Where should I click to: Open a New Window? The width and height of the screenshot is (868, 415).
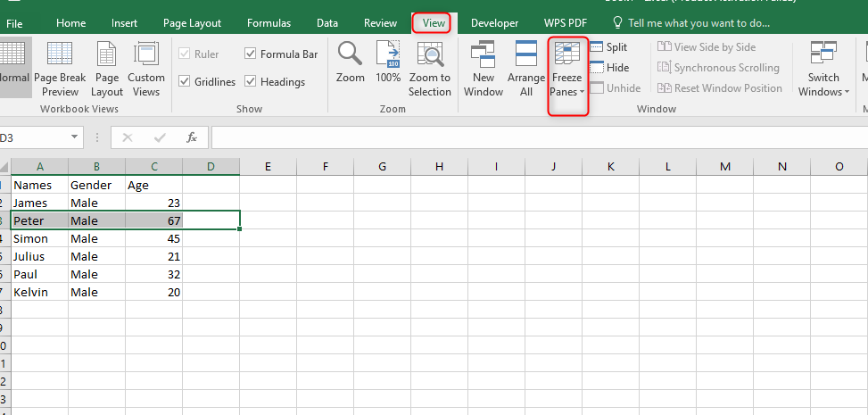(x=484, y=70)
